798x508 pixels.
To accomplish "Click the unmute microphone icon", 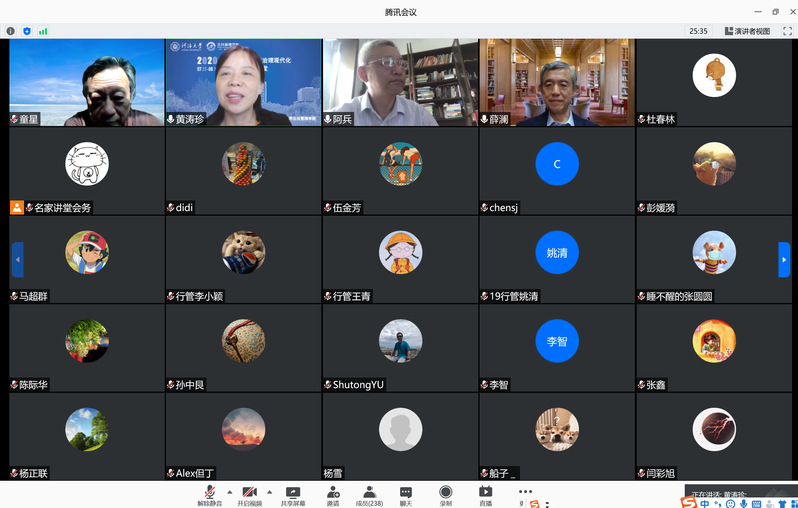I will click(x=209, y=492).
